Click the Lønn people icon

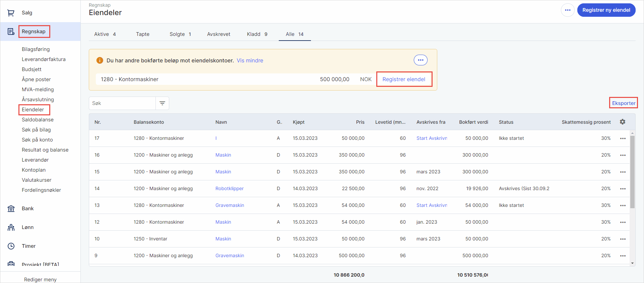tap(11, 227)
